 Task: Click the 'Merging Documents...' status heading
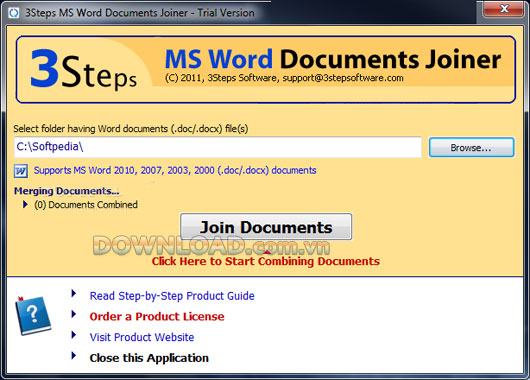tap(67, 191)
